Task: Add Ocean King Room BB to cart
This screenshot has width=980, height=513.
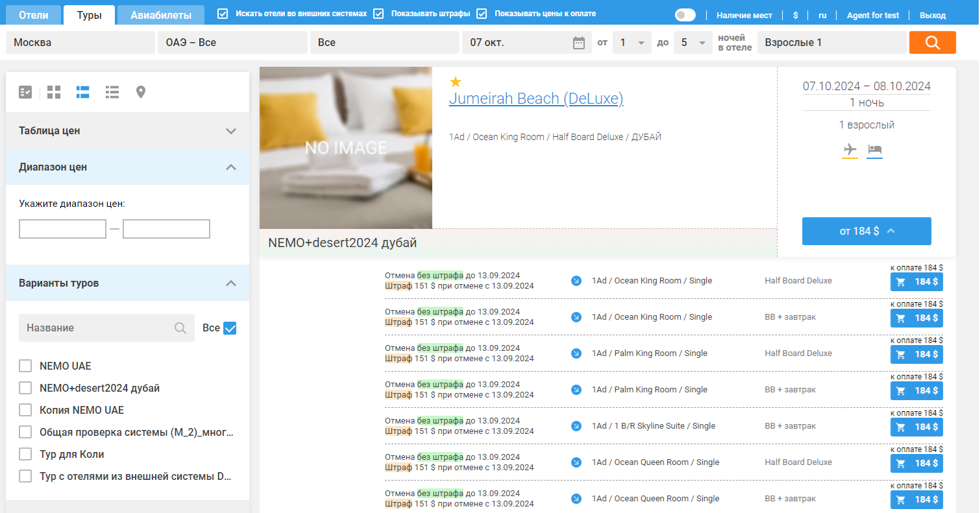Action: tap(916, 318)
